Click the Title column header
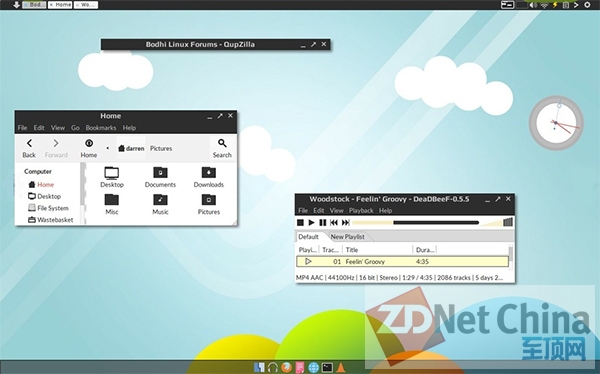 (x=378, y=250)
